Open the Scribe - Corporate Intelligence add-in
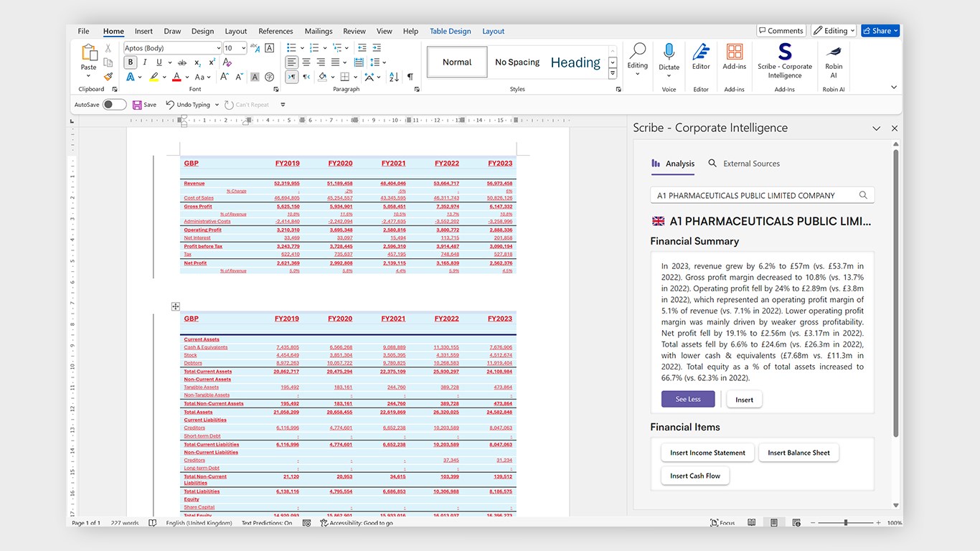980x551 pixels. (784, 60)
